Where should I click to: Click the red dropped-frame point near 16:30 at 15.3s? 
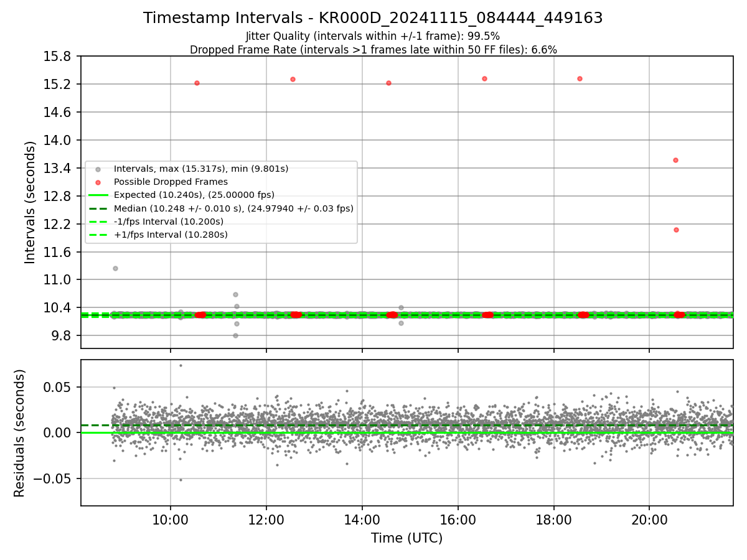click(484, 78)
